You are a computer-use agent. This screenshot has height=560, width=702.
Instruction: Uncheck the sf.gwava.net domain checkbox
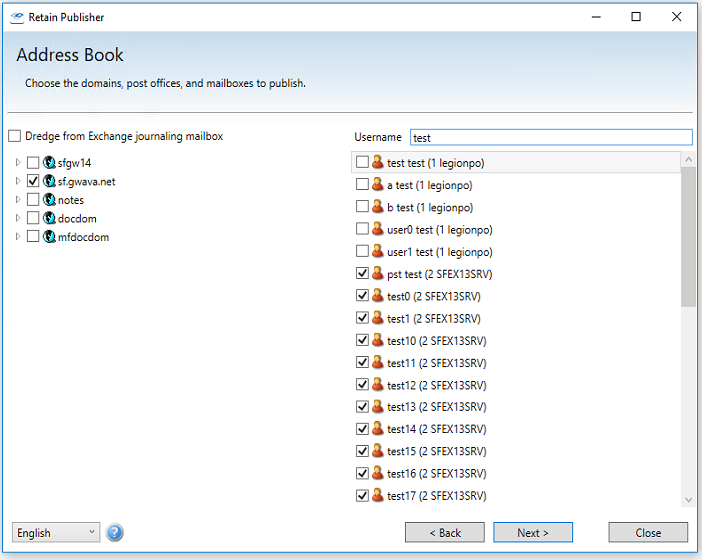click(33, 181)
